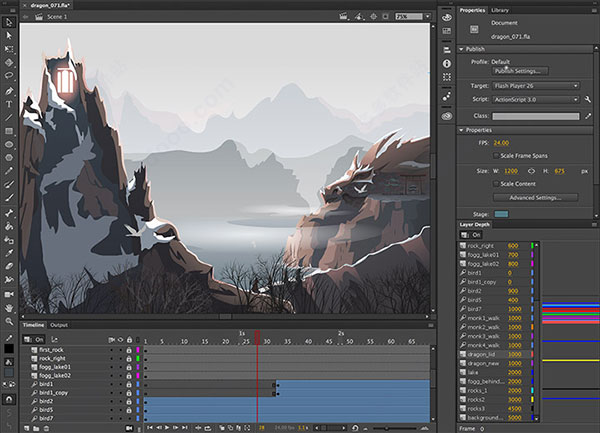Collapse the Publish section
The width and height of the screenshot is (600, 433).
pos(461,48)
